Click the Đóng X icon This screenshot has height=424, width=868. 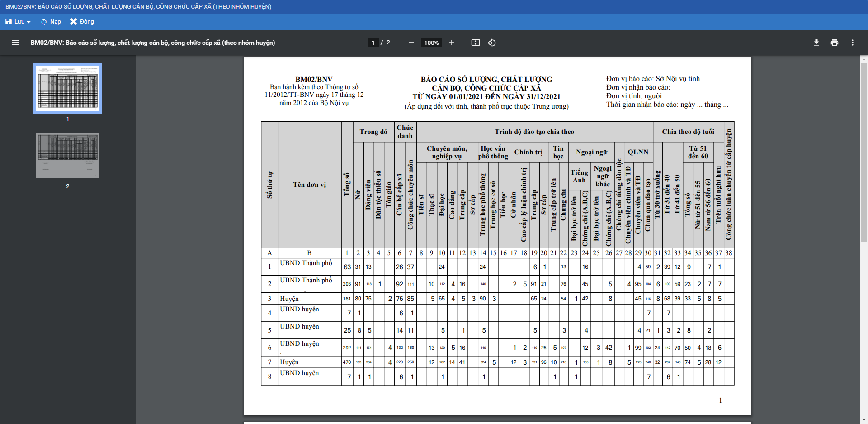[x=73, y=22]
